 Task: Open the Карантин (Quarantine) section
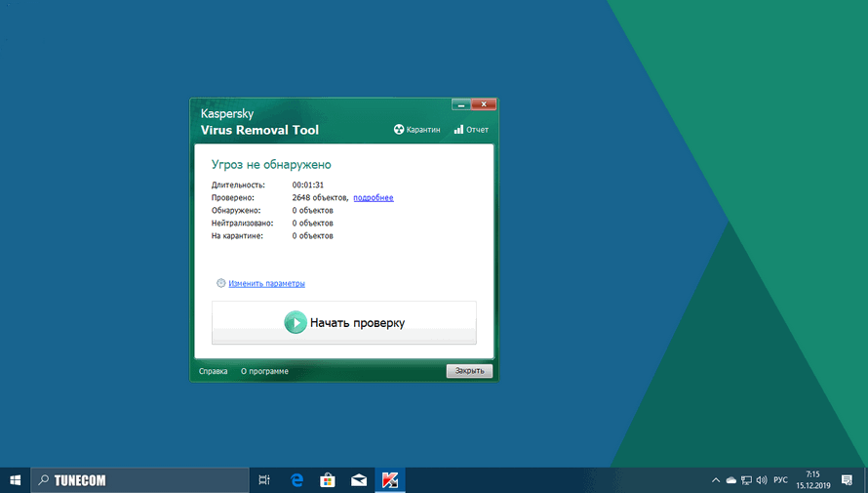point(417,130)
